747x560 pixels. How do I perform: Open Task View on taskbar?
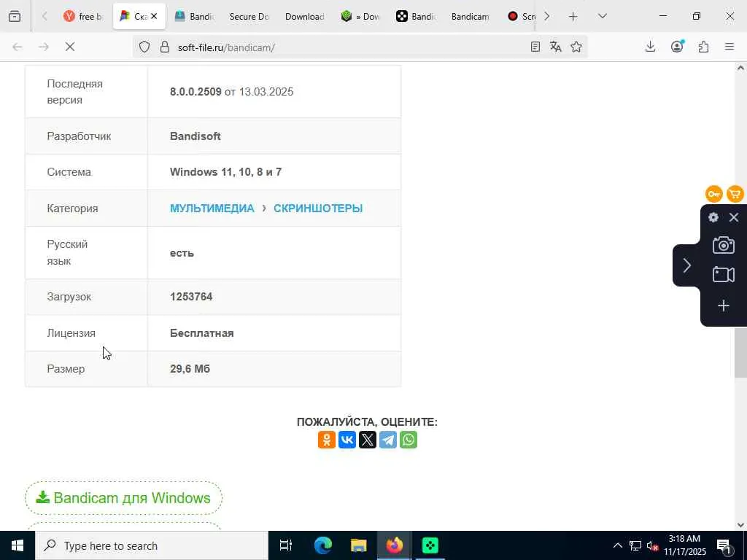click(285, 545)
